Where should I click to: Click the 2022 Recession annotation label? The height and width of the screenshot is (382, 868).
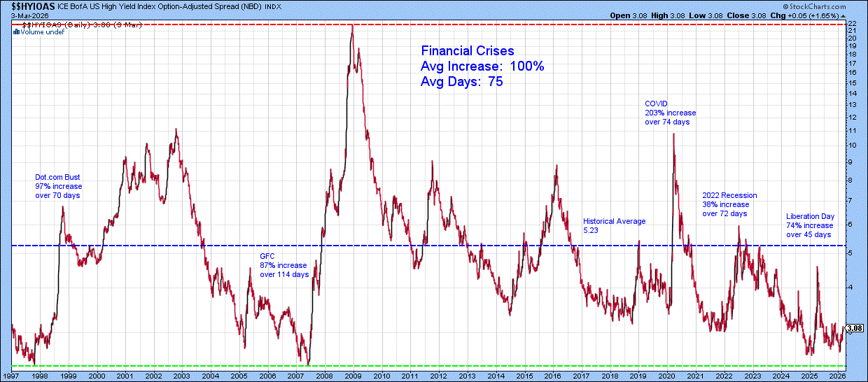click(x=729, y=204)
